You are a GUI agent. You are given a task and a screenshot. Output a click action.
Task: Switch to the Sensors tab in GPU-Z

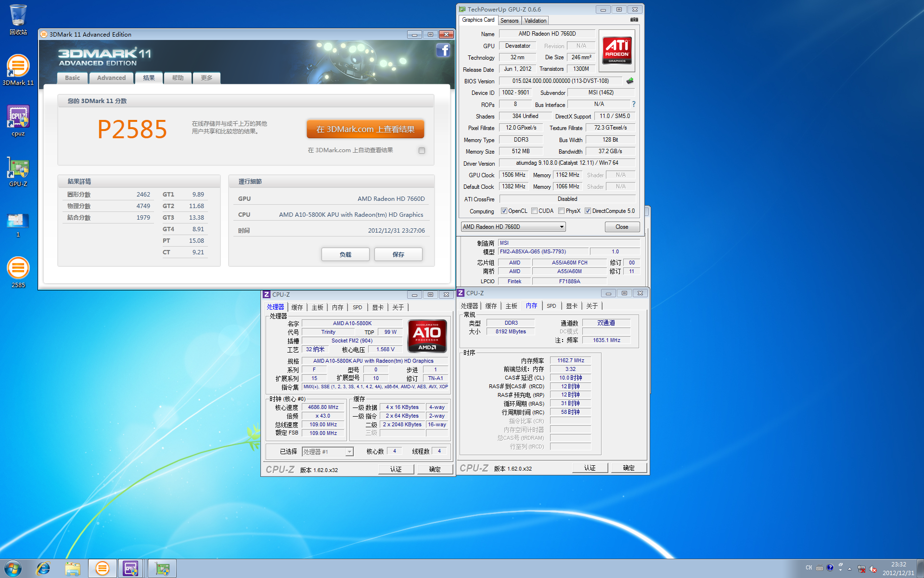click(509, 21)
